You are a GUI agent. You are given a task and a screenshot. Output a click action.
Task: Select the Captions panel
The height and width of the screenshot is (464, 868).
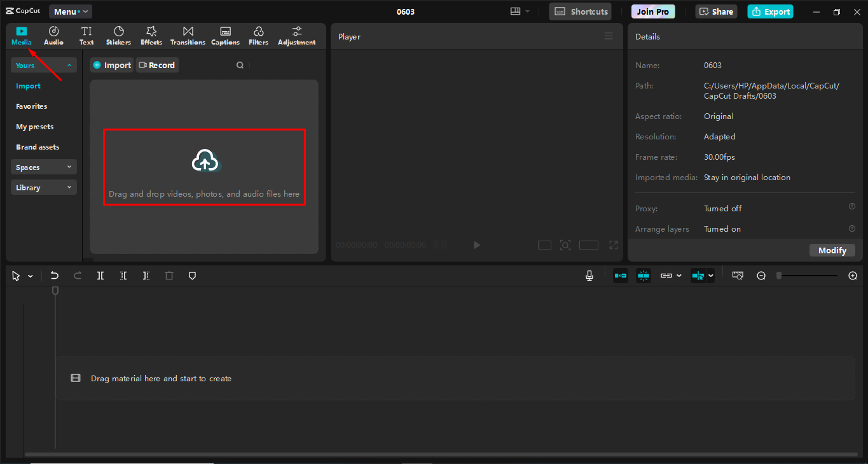tap(225, 35)
